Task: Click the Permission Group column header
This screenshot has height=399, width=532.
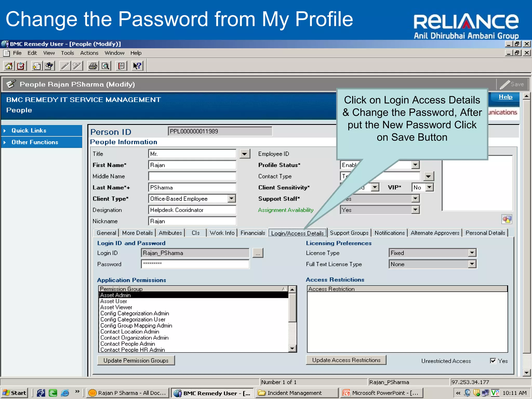Action: click(193, 289)
